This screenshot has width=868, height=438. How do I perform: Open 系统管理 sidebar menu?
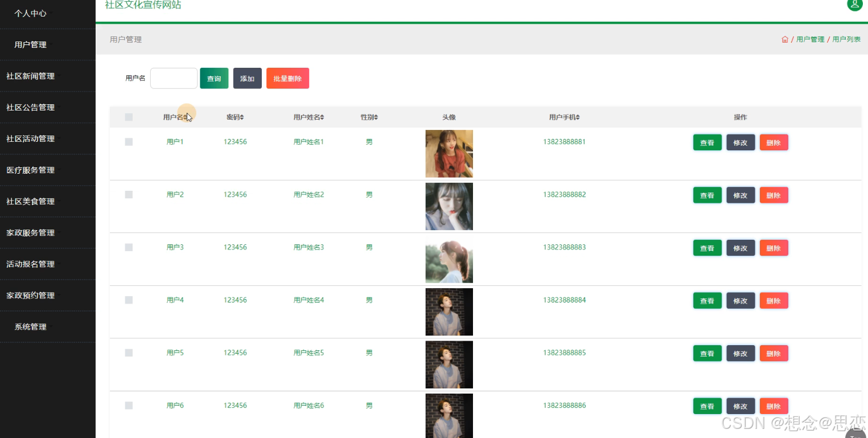click(48, 326)
